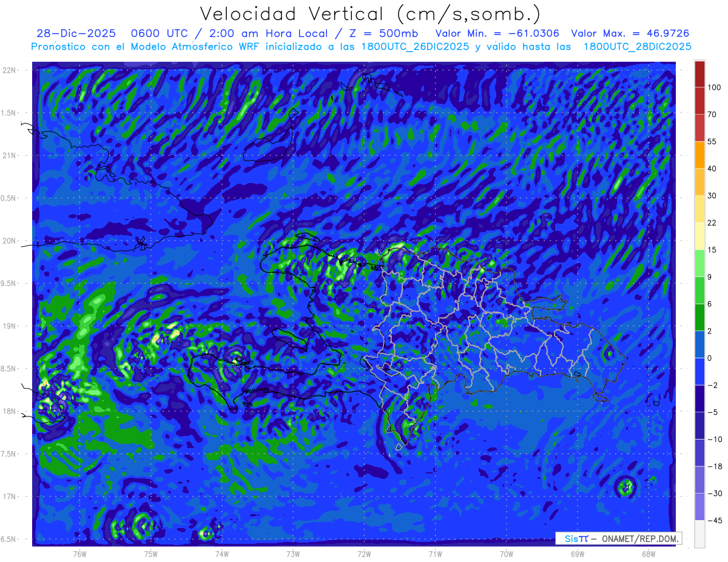The height and width of the screenshot is (562, 728).
Task: Click the '100' color scale label
Action: pyautogui.click(x=714, y=88)
